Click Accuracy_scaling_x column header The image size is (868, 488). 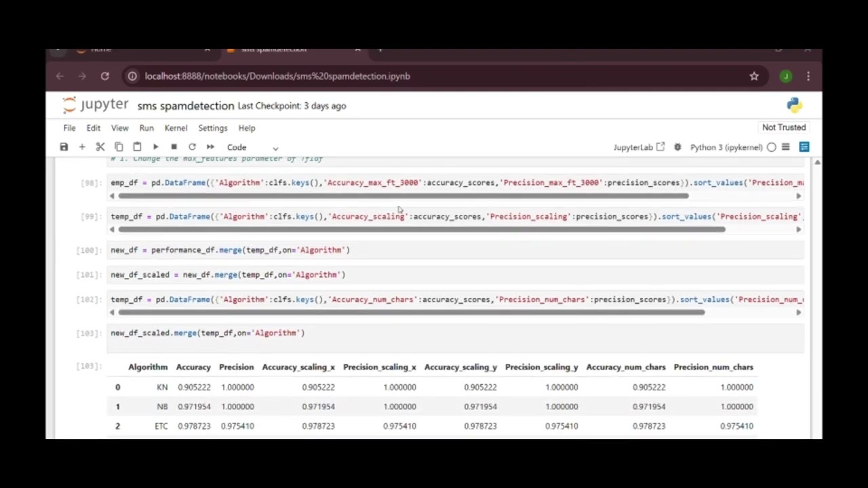[298, 367]
